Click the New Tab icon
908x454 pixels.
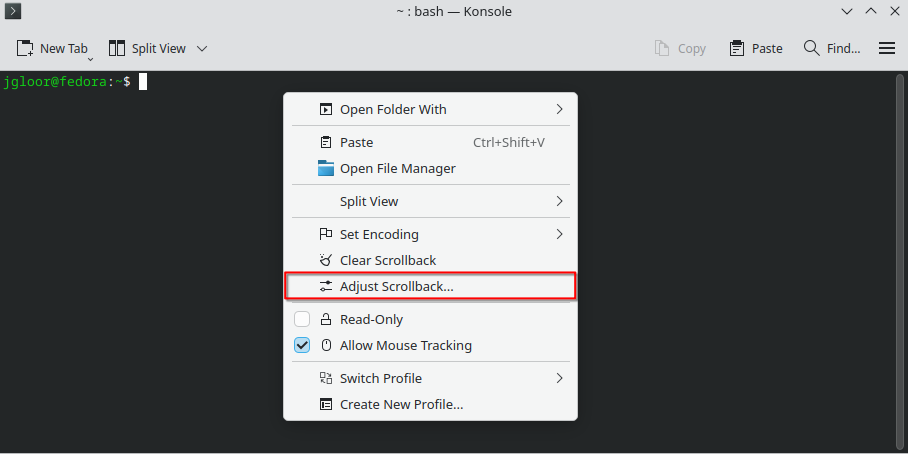[26, 48]
